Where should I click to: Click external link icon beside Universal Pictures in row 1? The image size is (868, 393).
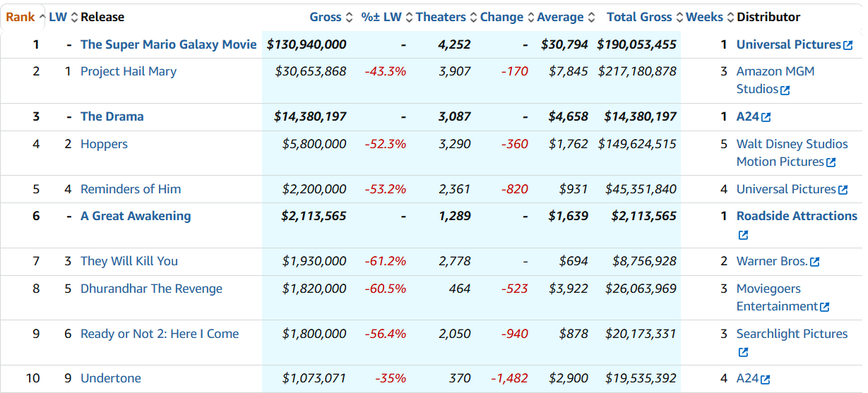click(848, 45)
